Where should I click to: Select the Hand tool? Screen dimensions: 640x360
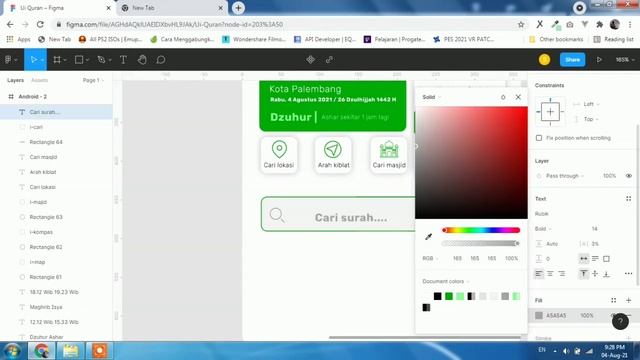142,60
